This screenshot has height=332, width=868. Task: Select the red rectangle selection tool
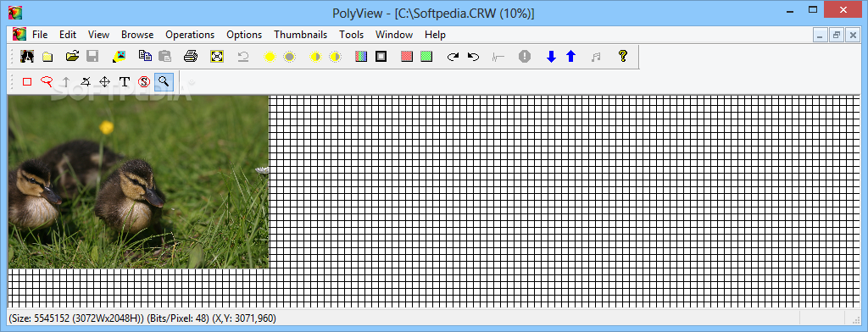point(27,82)
